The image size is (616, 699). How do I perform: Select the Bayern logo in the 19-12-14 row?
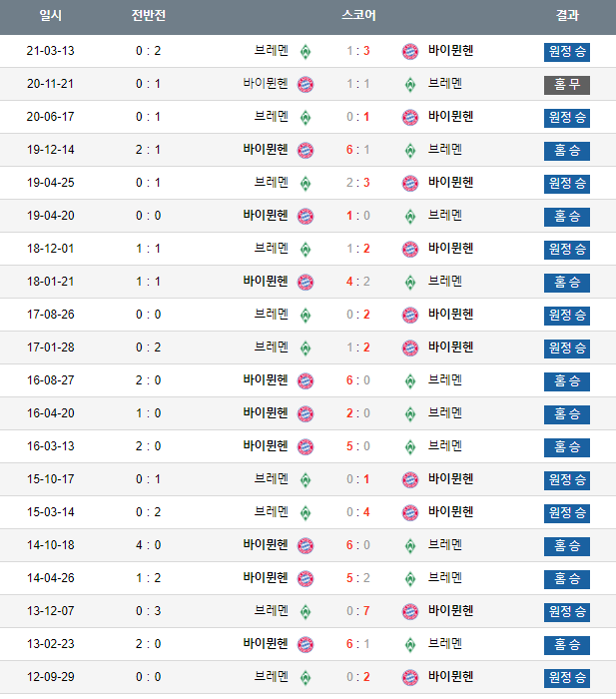(306, 150)
